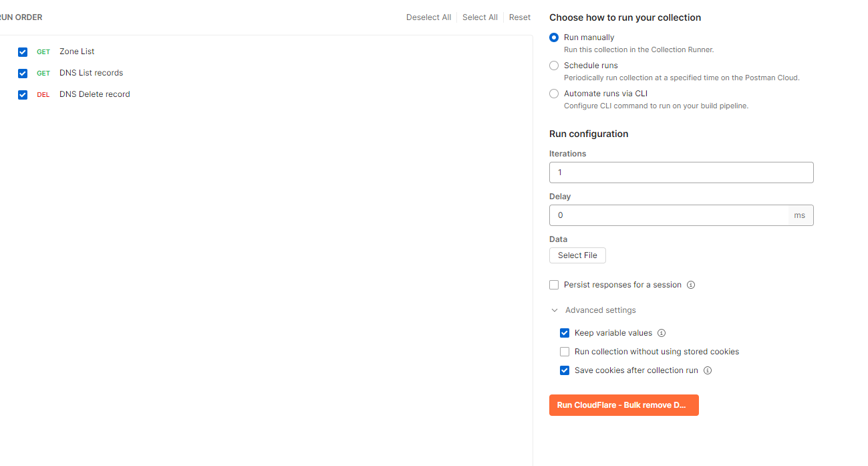Keep Run manually selected
868x466 pixels.
click(x=553, y=37)
